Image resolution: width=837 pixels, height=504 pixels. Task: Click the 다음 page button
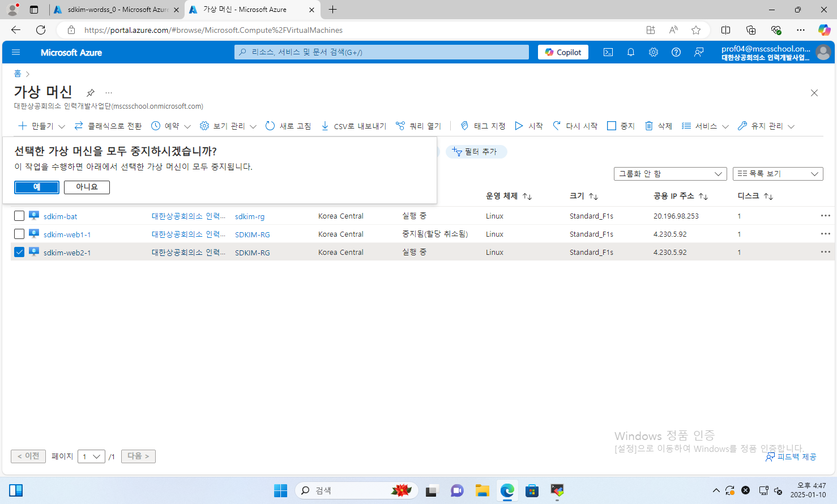pos(138,456)
